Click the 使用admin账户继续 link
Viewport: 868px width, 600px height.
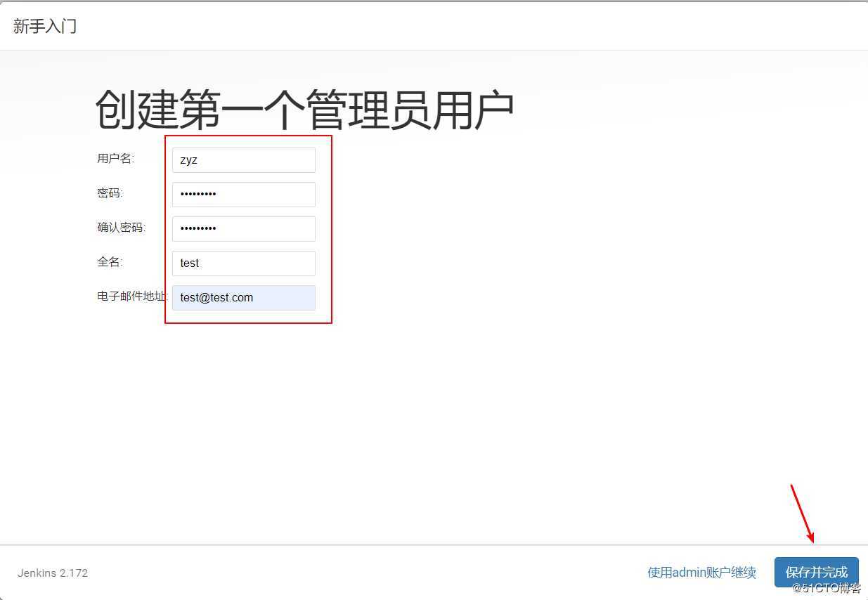701,573
